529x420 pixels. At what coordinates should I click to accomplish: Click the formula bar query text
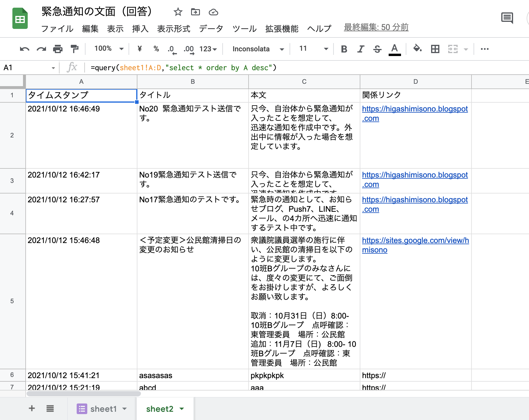[x=183, y=68]
